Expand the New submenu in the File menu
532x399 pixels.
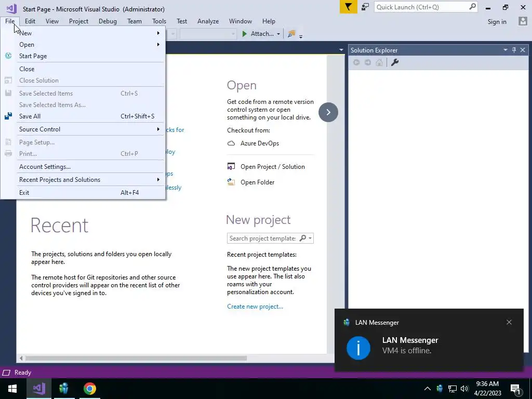tap(158, 33)
